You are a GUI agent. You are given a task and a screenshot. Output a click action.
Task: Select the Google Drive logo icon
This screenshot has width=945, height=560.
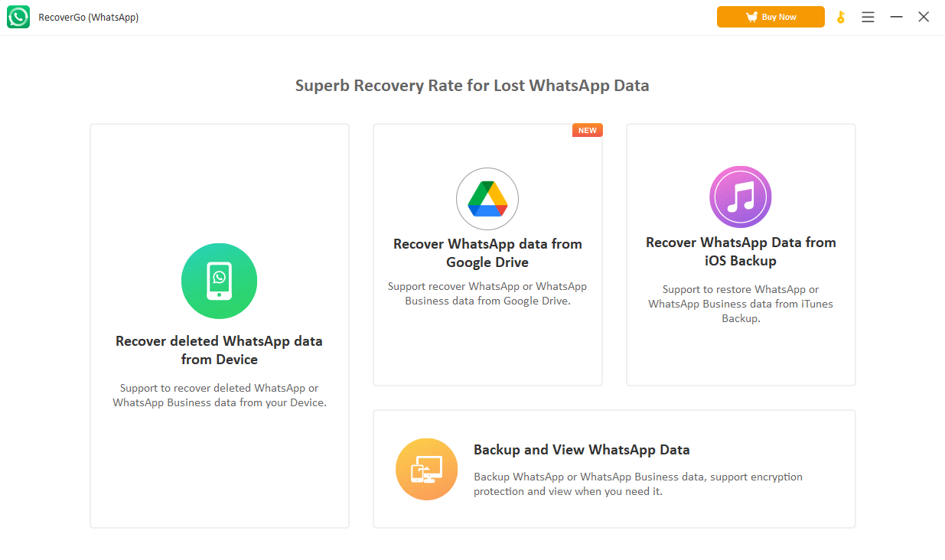(x=487, y=199)
